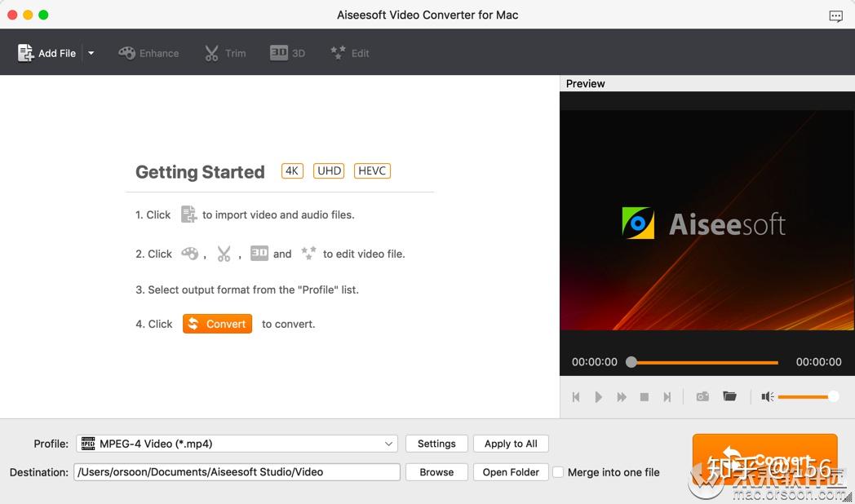Open the Profile format dropdown
The image size is (855, 504).
tap(390, 444)
